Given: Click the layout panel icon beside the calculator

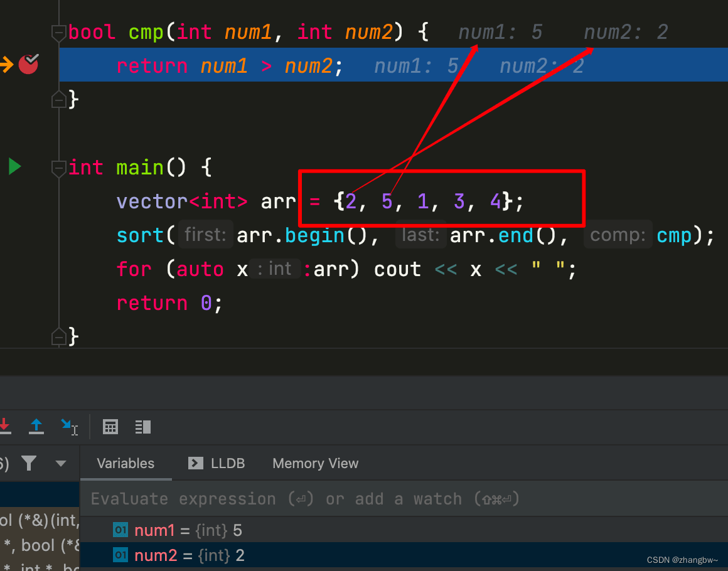Looking at the screenshot, I should 142,427.
